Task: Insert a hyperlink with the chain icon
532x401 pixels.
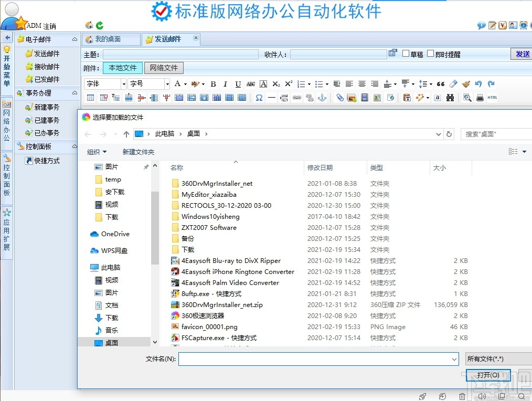Action: [x=297, y=97]
